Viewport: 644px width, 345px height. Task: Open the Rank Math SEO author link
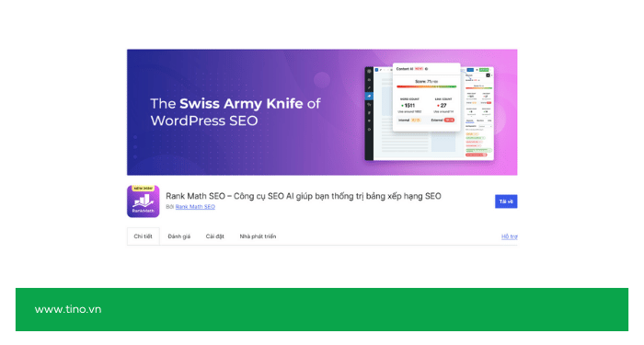195,207
